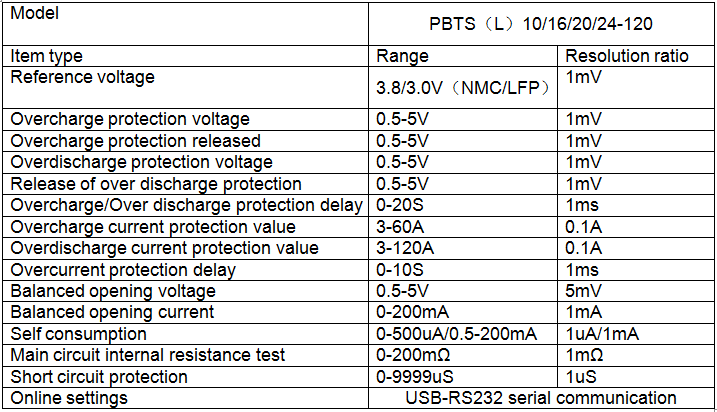Click the "Range" column header
This screenshot has width=717, height=412.
point(402,56)
